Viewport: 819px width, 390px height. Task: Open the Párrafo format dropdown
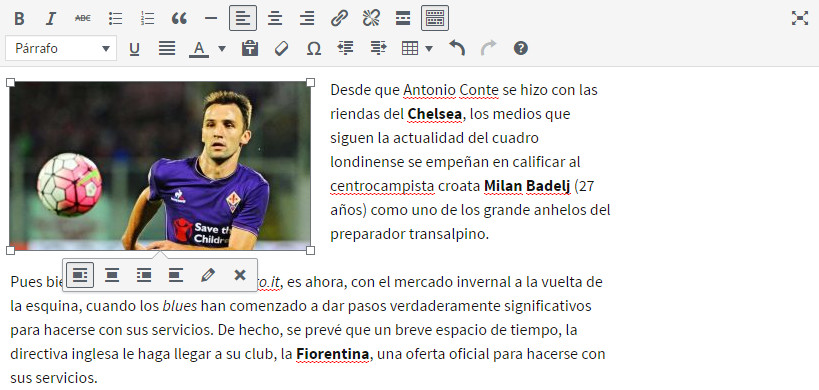[x=61, y=49]
